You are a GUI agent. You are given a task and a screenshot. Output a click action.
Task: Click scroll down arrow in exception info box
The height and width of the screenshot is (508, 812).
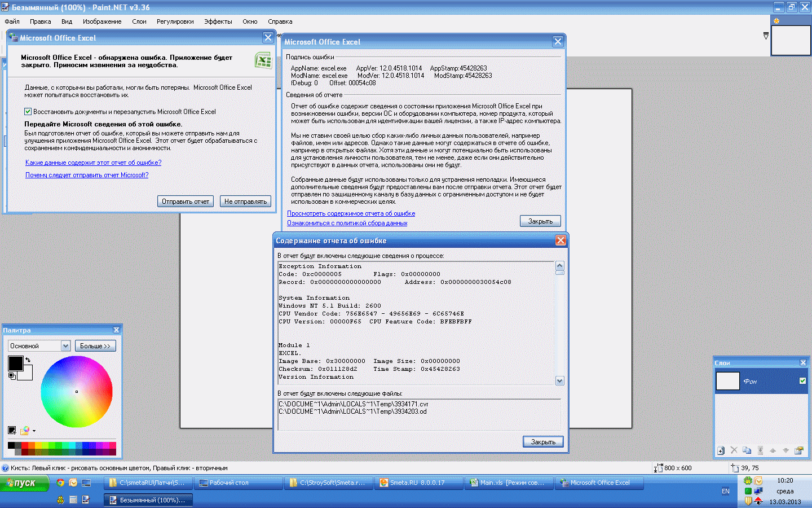560,381
